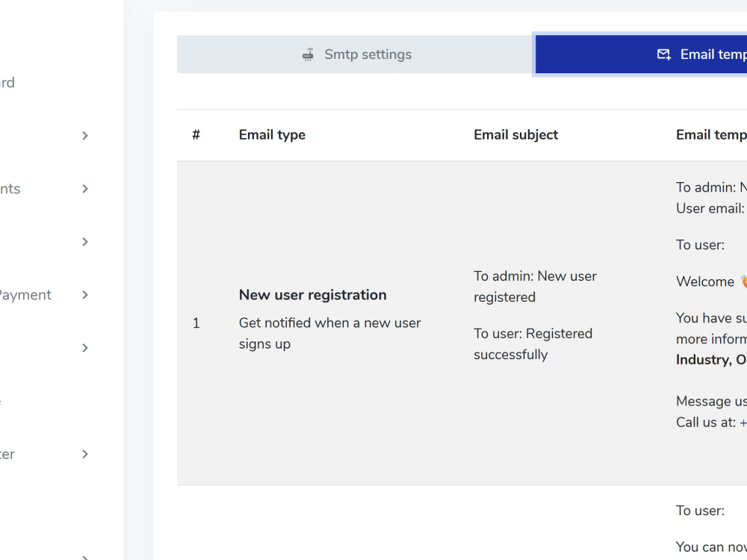Viewport: 747px width, 560px height.
Task: Expand the Payment sidebar menu chevron
Action: (x=85, y=295)
